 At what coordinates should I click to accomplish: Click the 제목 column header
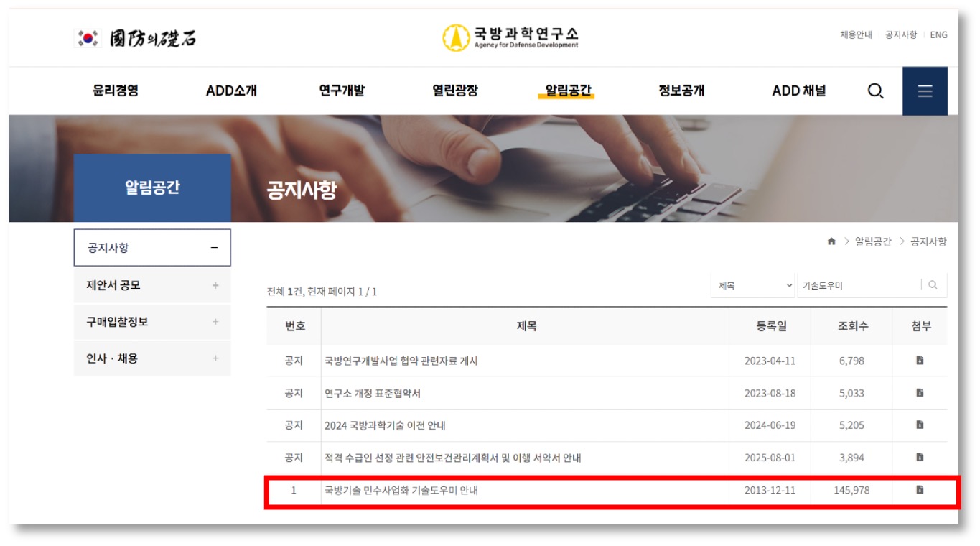tap(526, 326)
